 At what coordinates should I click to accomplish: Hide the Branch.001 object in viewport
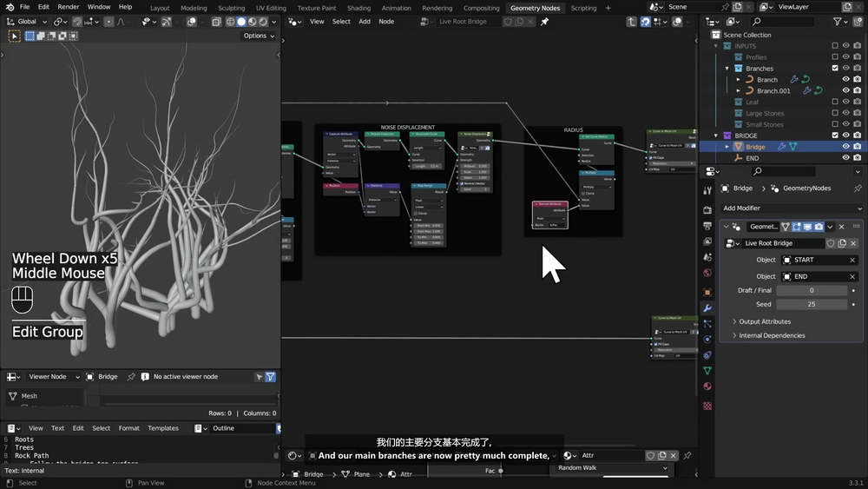pos(845,90)
